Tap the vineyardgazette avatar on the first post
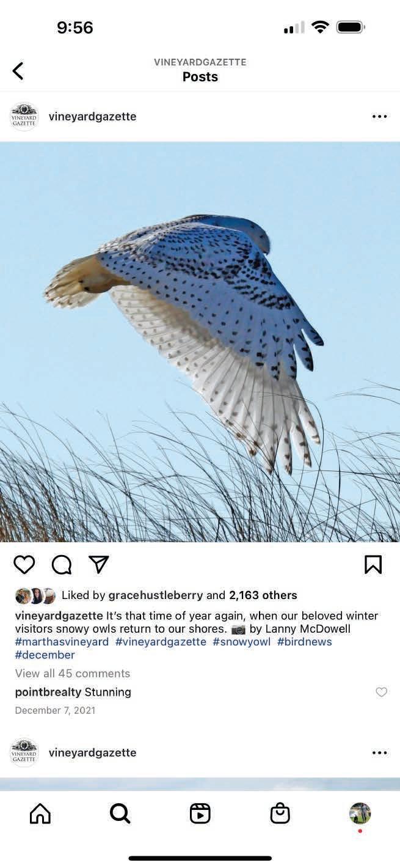The width and height of the screenshot is (400, 868). [x=24, y=117]
